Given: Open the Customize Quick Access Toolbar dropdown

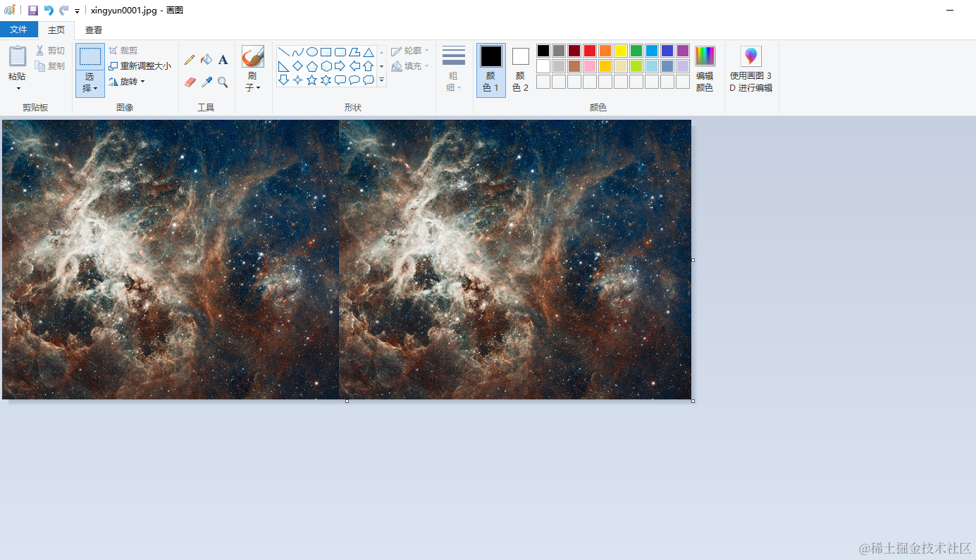Looking at the screenshot, I should click(x=77, y=11).
